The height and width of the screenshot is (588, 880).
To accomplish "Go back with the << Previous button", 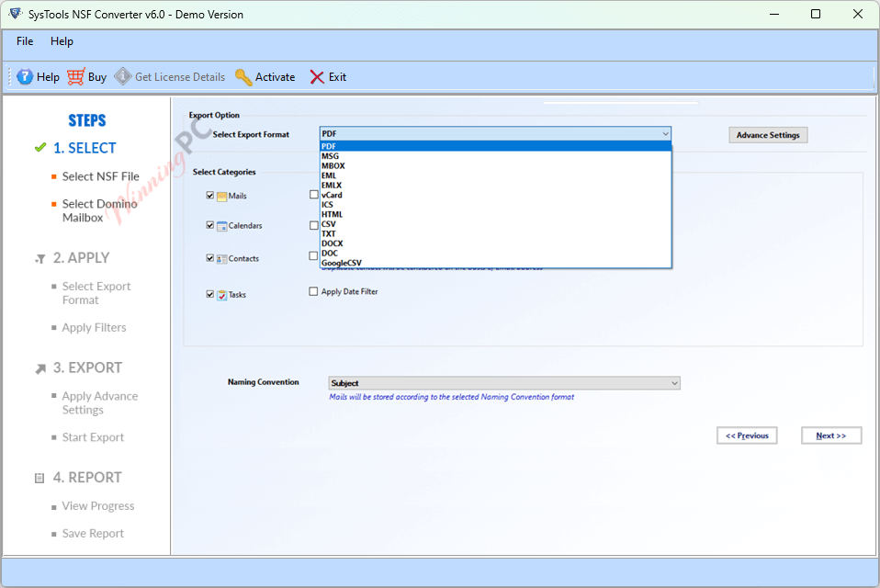I will pos(747,435).
